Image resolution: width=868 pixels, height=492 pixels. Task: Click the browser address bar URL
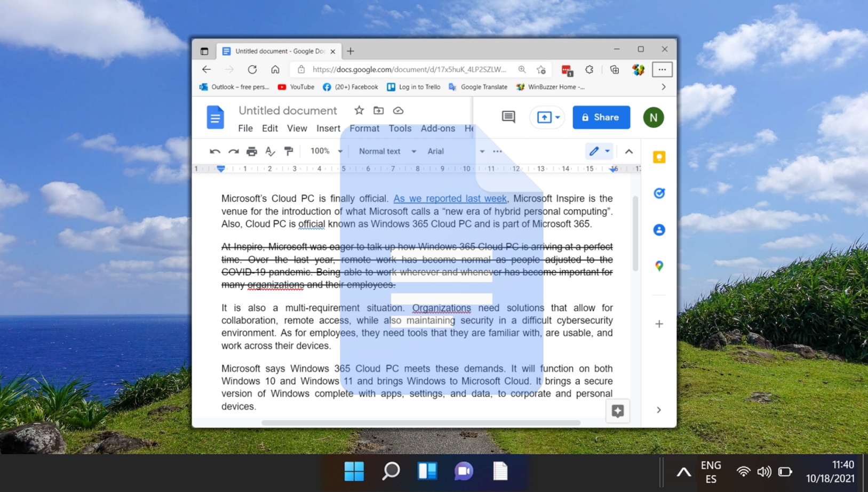[x=409, y=69]
